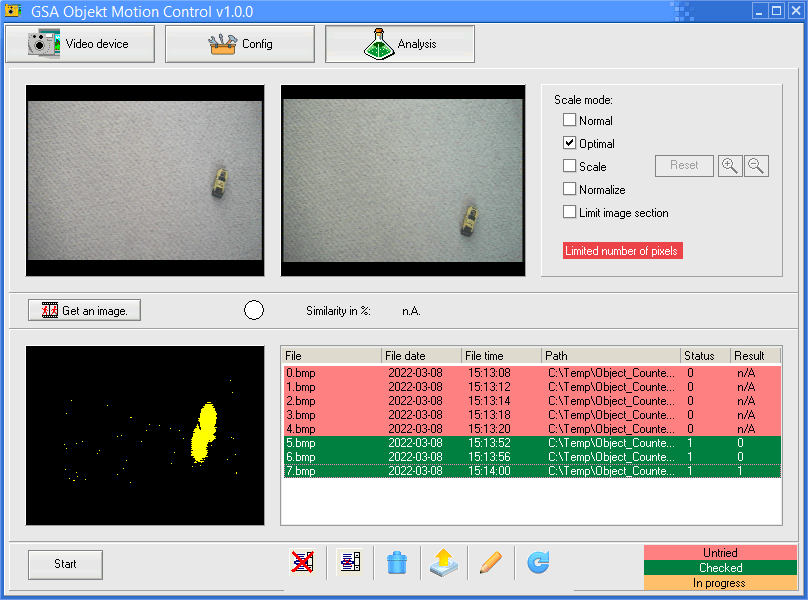Select the 3.bmp file entry
808x600 pixels.
coord(532,415)
